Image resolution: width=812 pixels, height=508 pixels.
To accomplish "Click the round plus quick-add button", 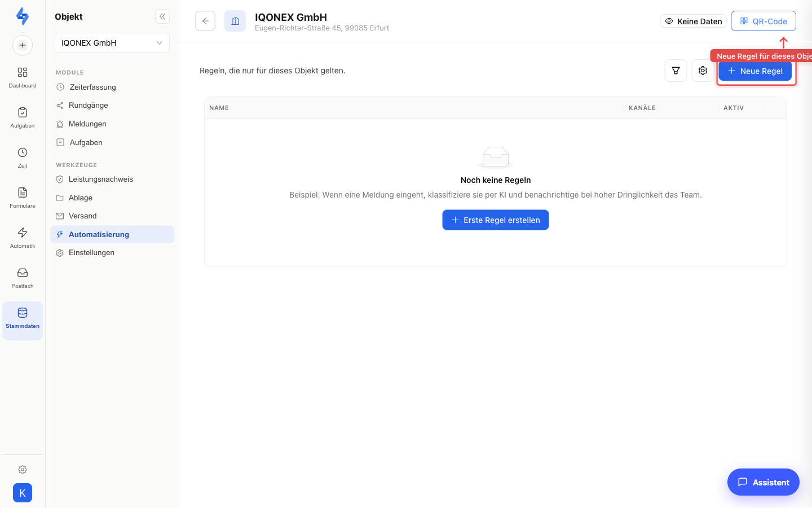I will pos(23,45).
